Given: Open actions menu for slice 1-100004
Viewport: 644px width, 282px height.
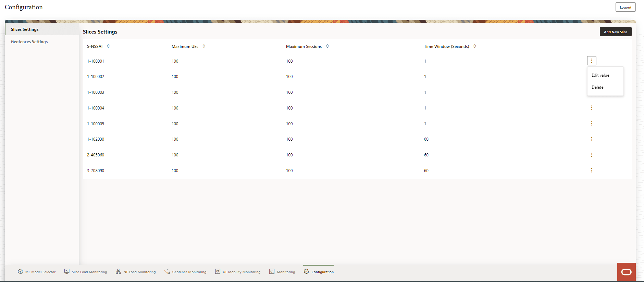Looking at the screenshot, I should pos(592,108).
